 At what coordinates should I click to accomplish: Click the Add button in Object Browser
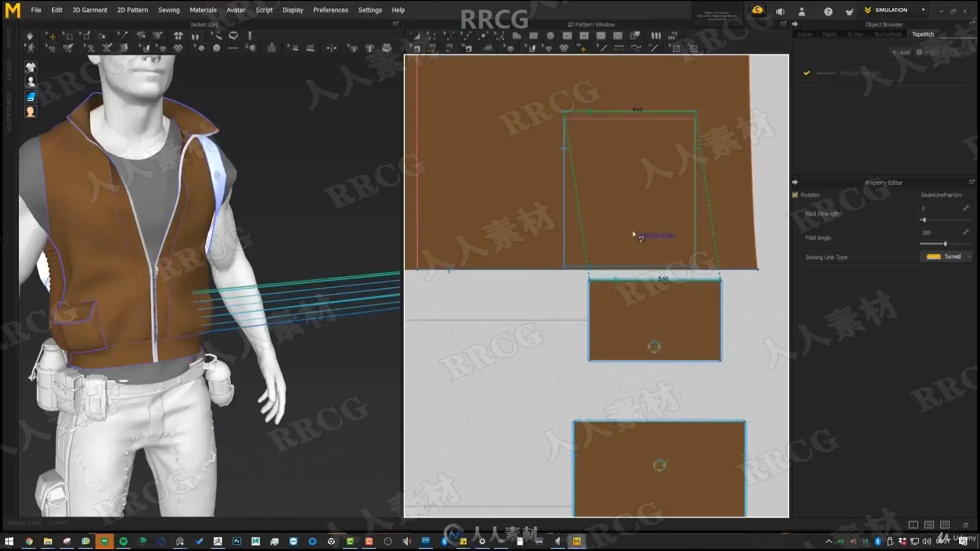pyautogui.click(x=901, y=53)
